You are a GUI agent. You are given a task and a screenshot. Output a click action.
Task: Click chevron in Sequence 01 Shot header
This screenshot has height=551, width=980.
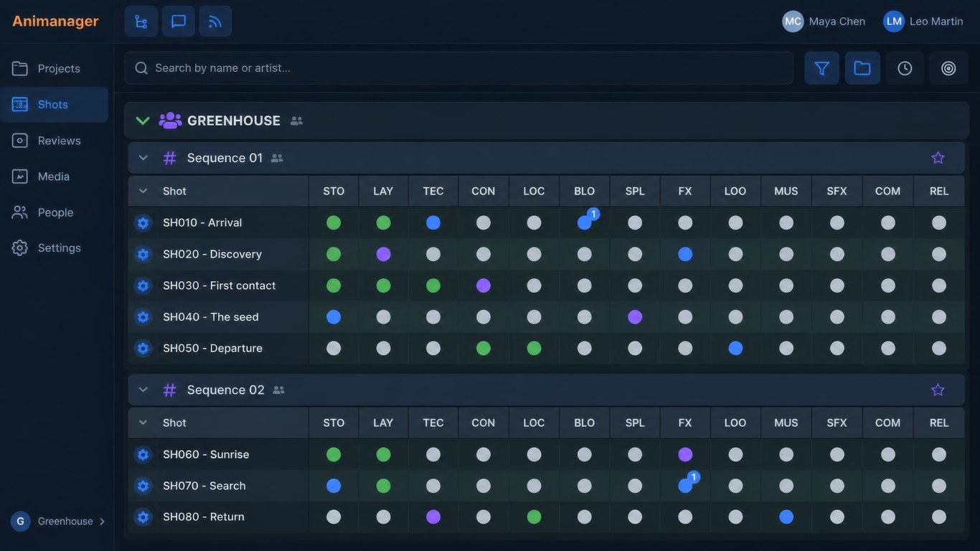[143, 191]
